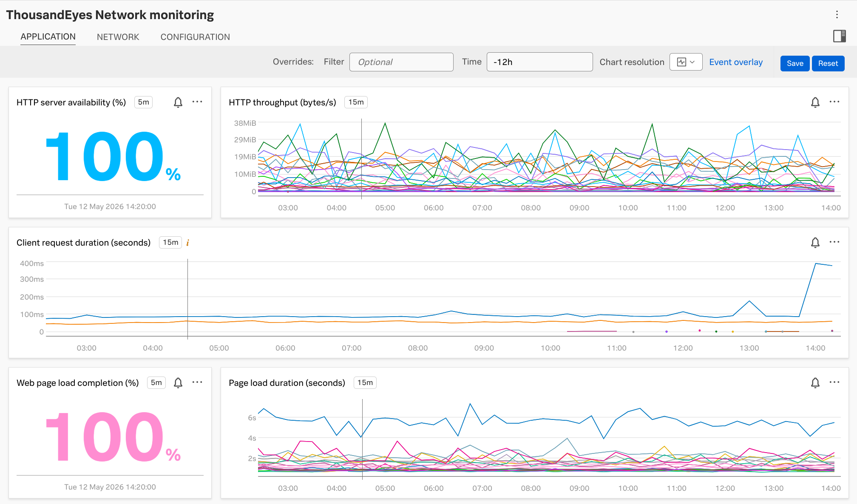Open alerts bell on HTTP server availability
The height and width of the screenshot is (504, 857).
pyautogui.click(x=178, y=102)
